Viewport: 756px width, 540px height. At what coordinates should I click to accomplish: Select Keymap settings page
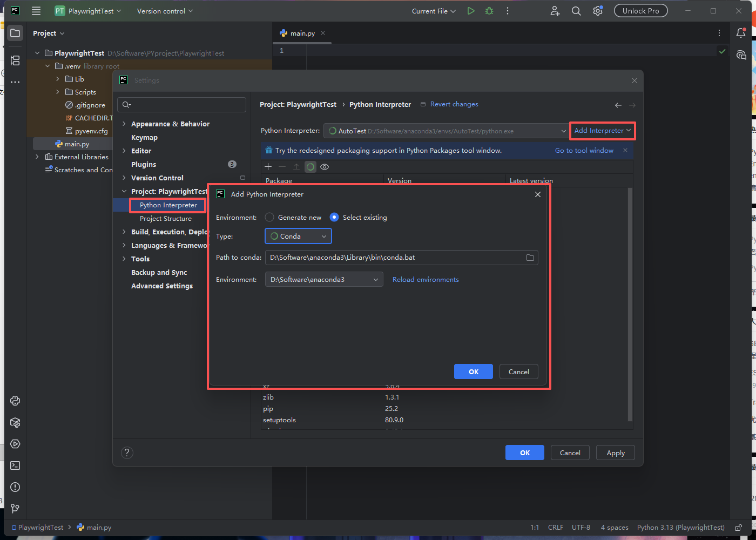pyautogui.click(x=144, y=137)
